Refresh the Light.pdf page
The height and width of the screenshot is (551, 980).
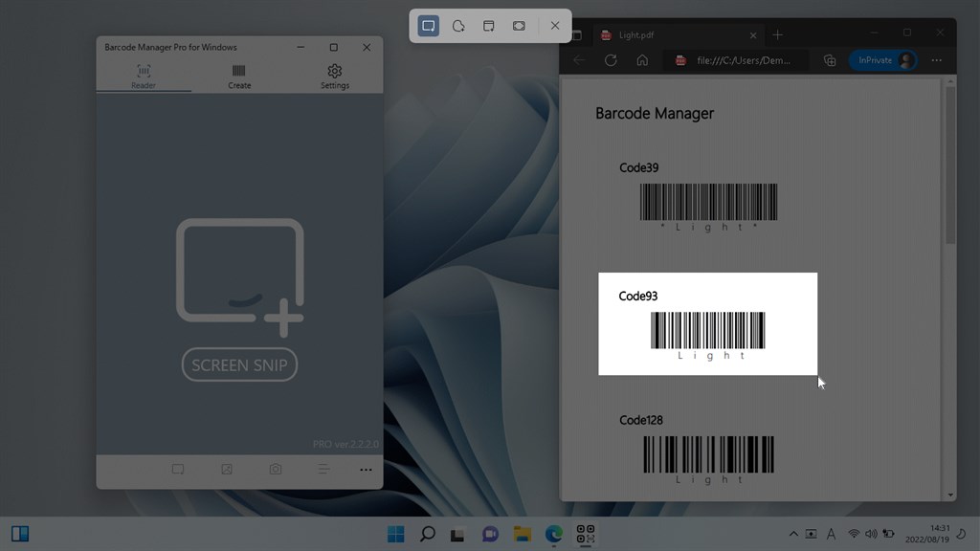(x=611, y=60)
